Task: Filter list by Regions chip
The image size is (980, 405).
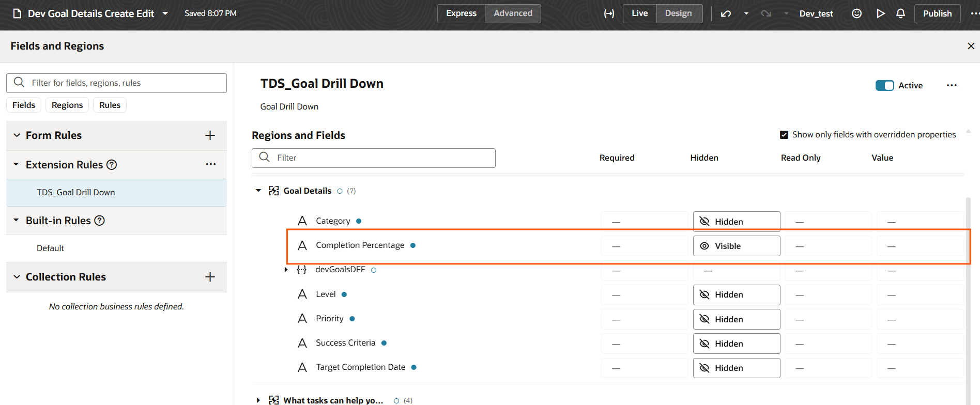Action: click(x=67, y=105)
